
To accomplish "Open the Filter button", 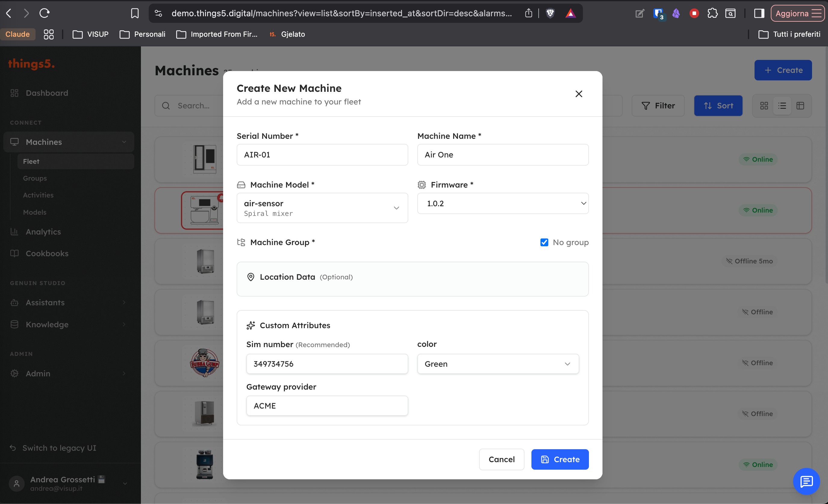I will pyautogui.click(x=658, y=105).
